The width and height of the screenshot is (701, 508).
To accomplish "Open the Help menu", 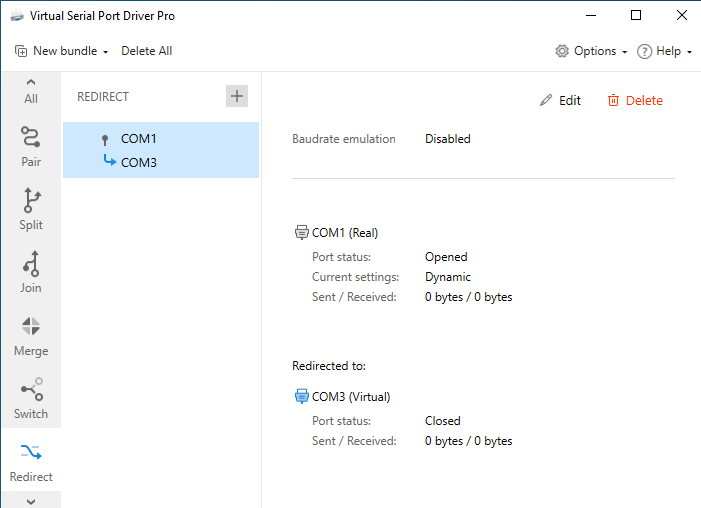I will [x=665, y=51].
